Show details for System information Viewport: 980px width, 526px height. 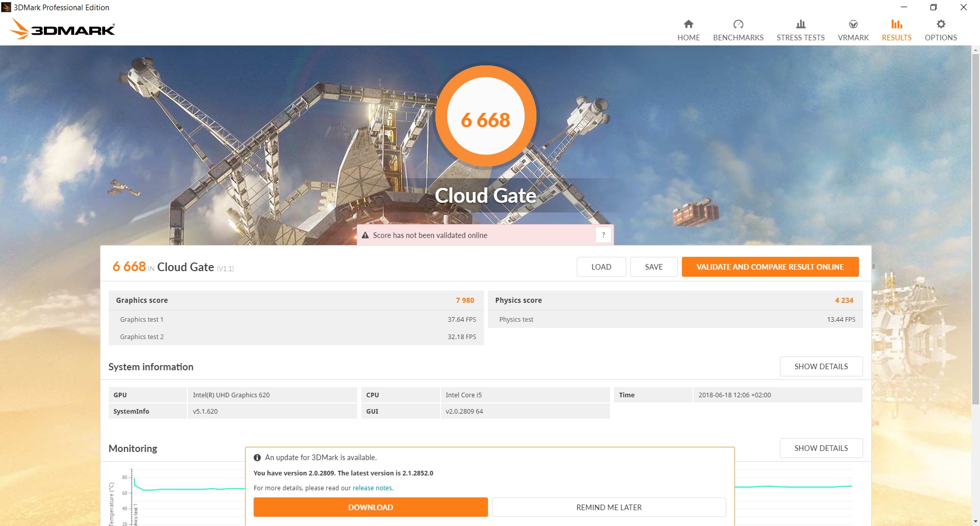[x=821, y=366]
